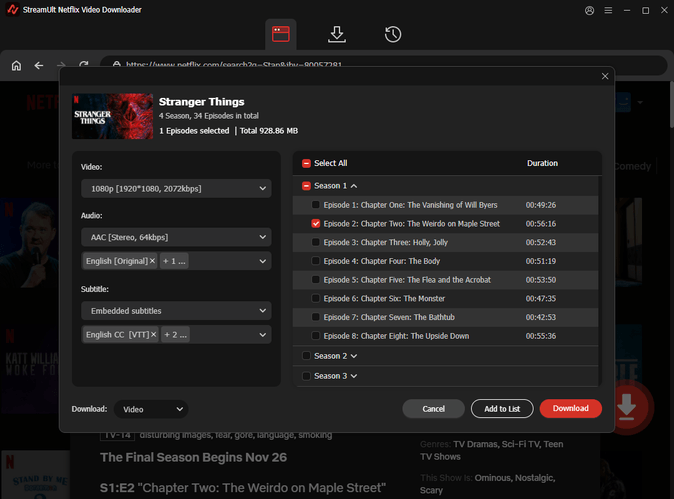Check Episode 4 The Body
The height and width of the screenshot is (499, 674).
coord(316,260)
